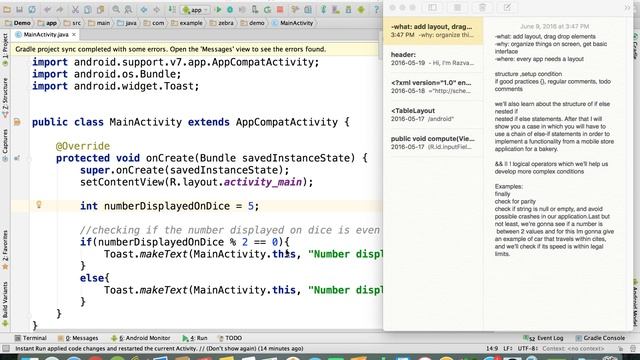This screenshot has width=640, height=360.
Task: Click the Cut scissors icon
Action: [75, 9]
